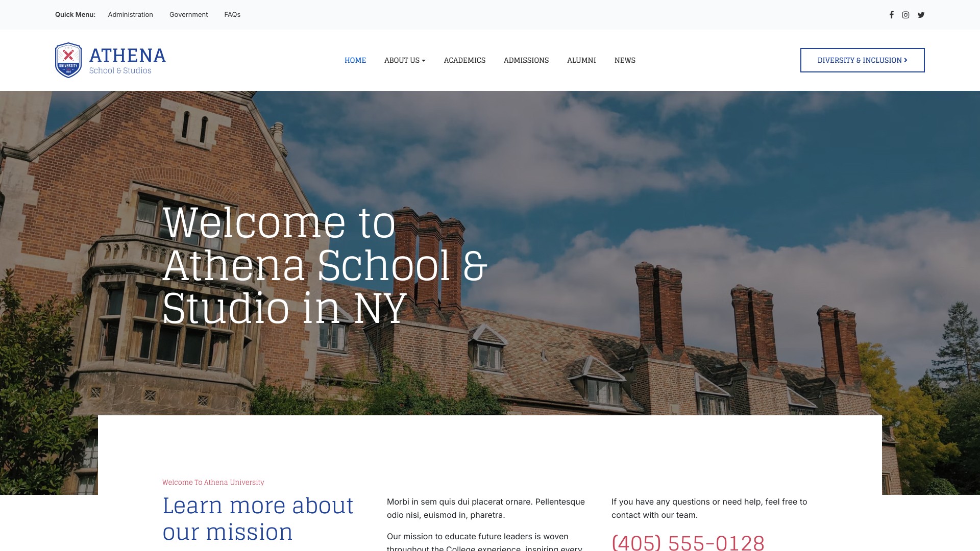This screenshot has height=551, width=980.
Task: Click the Learn more about our mission heading
Action: click(x=258, y=518)
